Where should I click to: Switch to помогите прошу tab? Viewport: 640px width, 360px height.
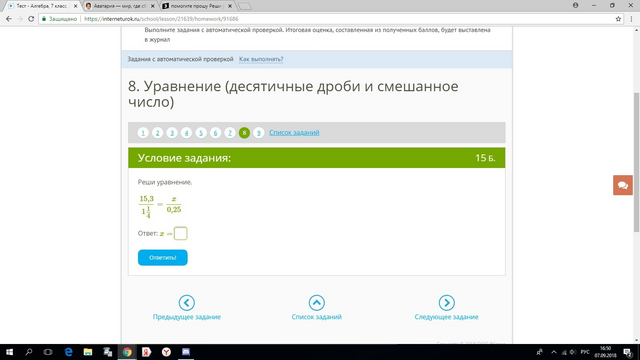[198, 6]
